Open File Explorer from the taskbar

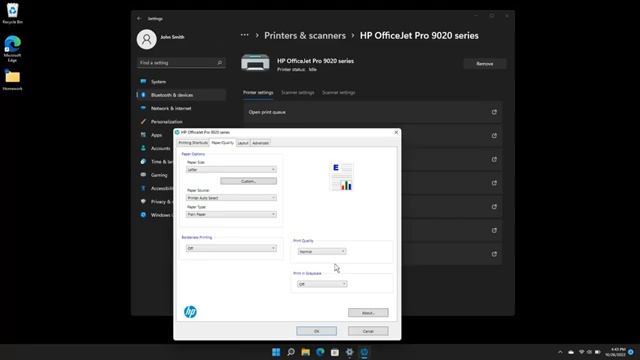point(305,352)
